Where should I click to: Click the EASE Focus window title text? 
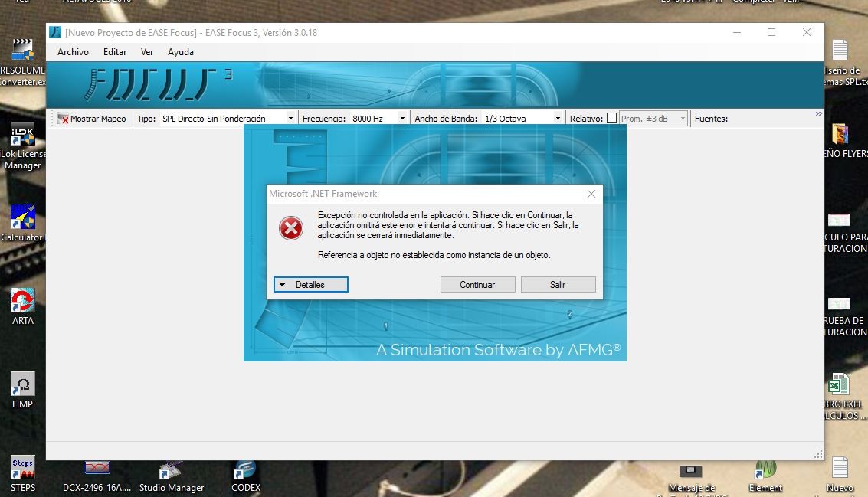coord(191,33)
